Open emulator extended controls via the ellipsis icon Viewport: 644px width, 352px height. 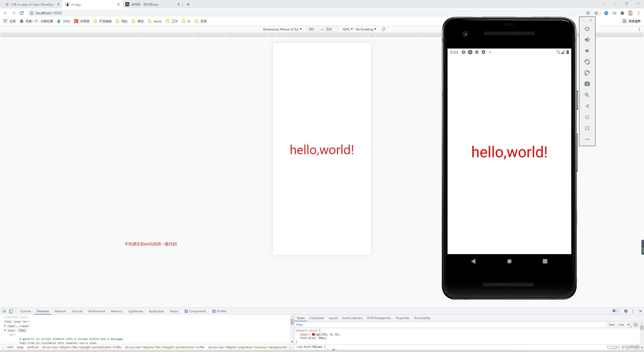click(587, 139)
